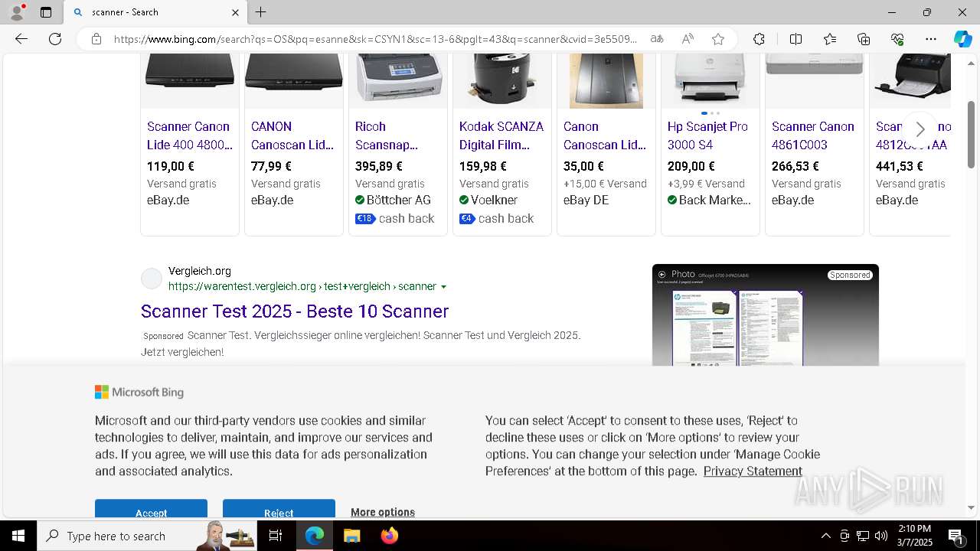The image size is (980, 551).
Task: Open Browser essentials heart icon
Action: click(x=897, y=39)
